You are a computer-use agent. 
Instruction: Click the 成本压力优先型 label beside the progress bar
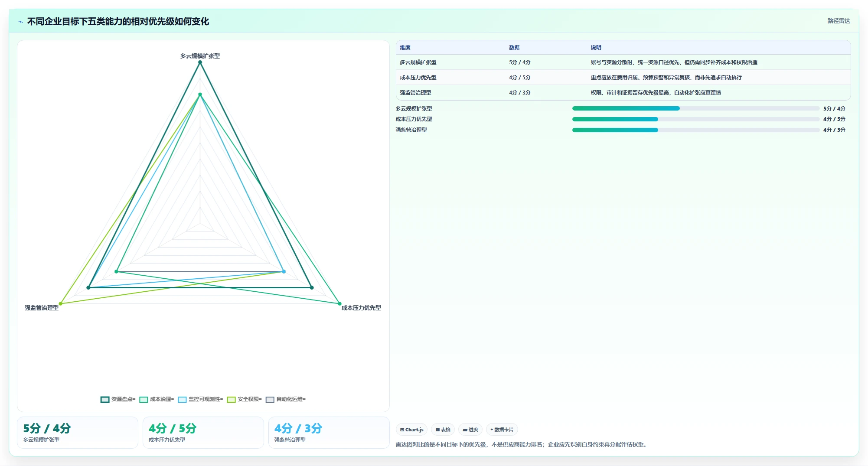(414, 119)
